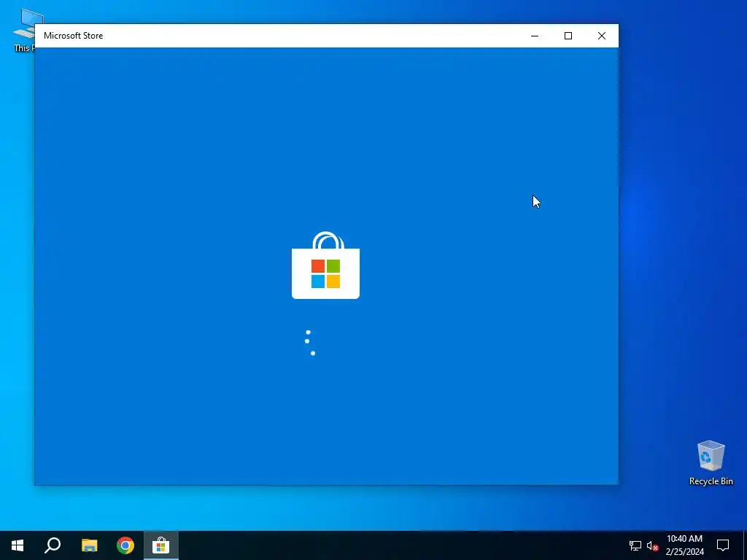Image resolution: width=747 pixels, height=560 pixels.
Task: Open the Action Center notification icon
Action: [x=723, y=545]
